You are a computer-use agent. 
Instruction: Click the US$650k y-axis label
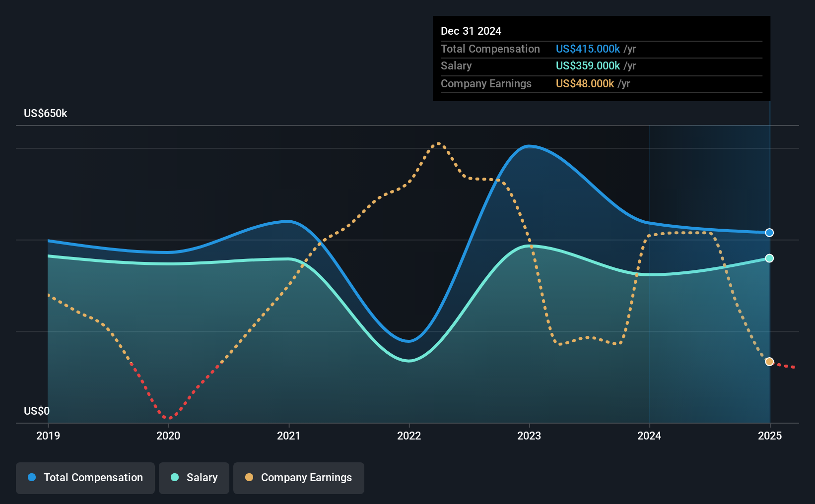46,114
